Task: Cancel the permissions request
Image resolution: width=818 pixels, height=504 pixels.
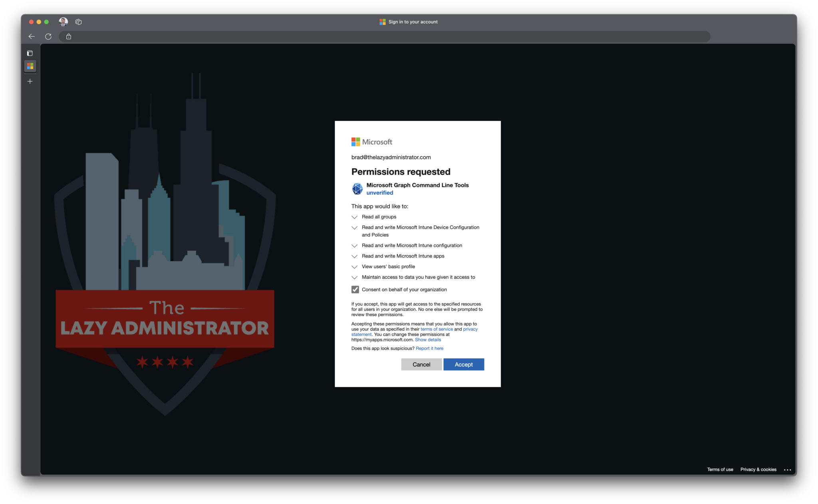Action: (421, 364)
